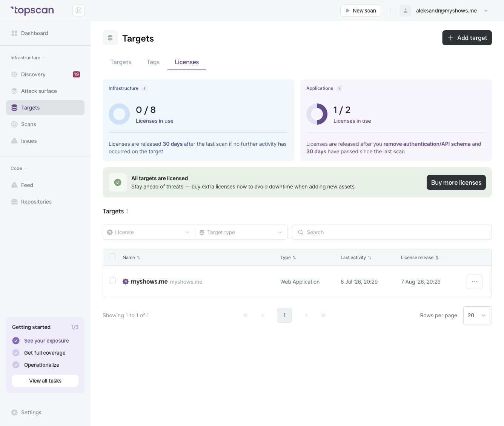Collapse the sidebar with the toggle icon
Screen dimensions: 504x426
pyautogui.click(x=78, y=11)
